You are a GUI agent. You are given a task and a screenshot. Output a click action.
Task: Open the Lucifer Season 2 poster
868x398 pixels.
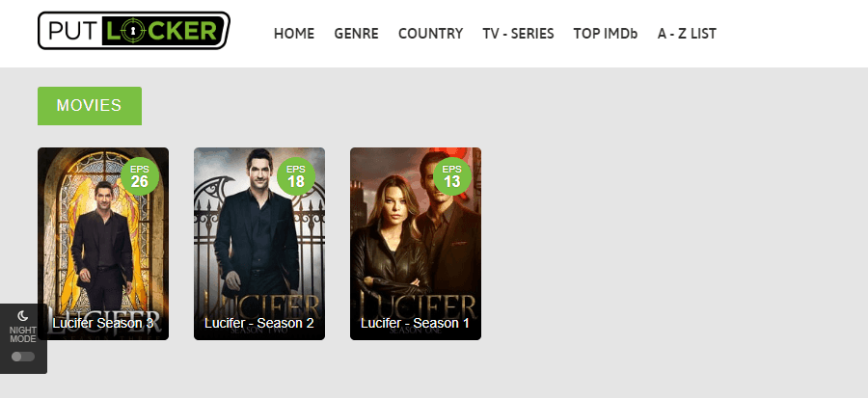[x=259, y=244]
